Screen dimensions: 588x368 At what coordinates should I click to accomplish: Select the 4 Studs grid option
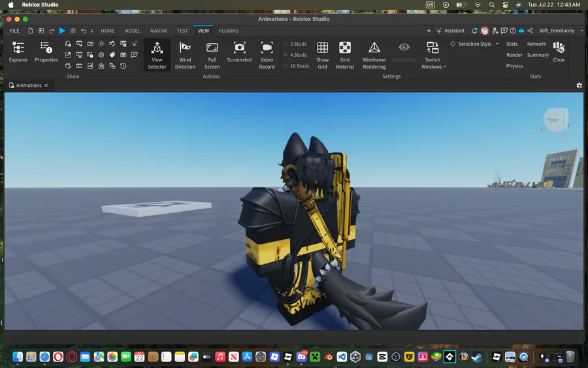(295, 55)
